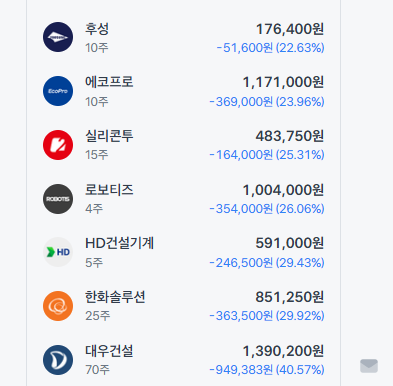This screenshot has height=386, width=393.
Task: Select the -51,600원 (22.63%) loss text
Action: tap(270, 48)
